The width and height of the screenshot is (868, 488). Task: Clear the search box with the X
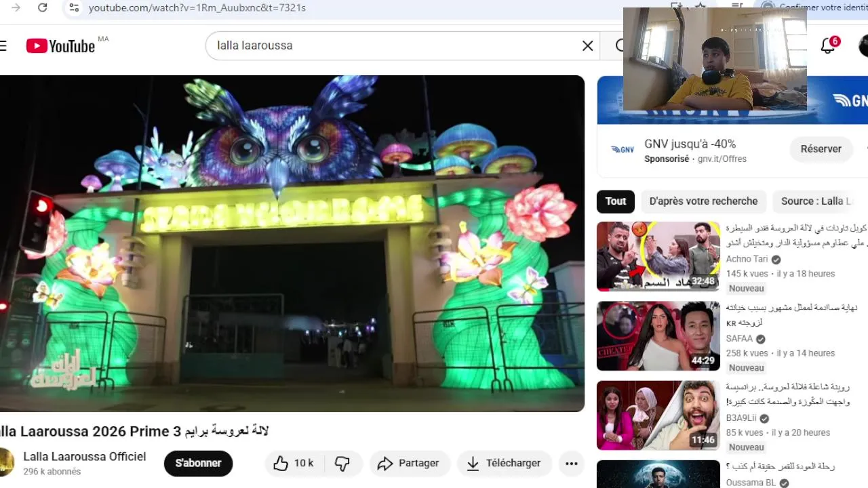pyautogui.click(x=587, y=45)
